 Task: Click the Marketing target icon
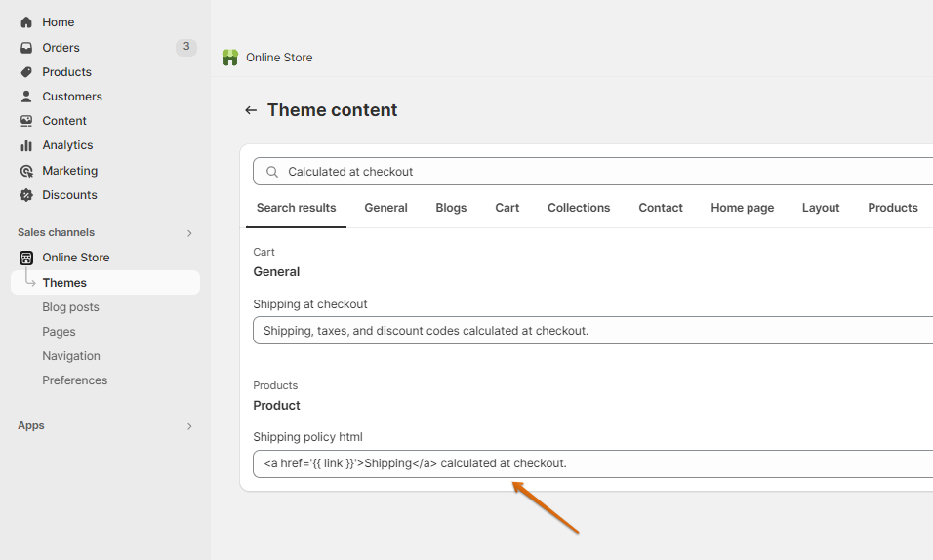click(x=26, y=171)
